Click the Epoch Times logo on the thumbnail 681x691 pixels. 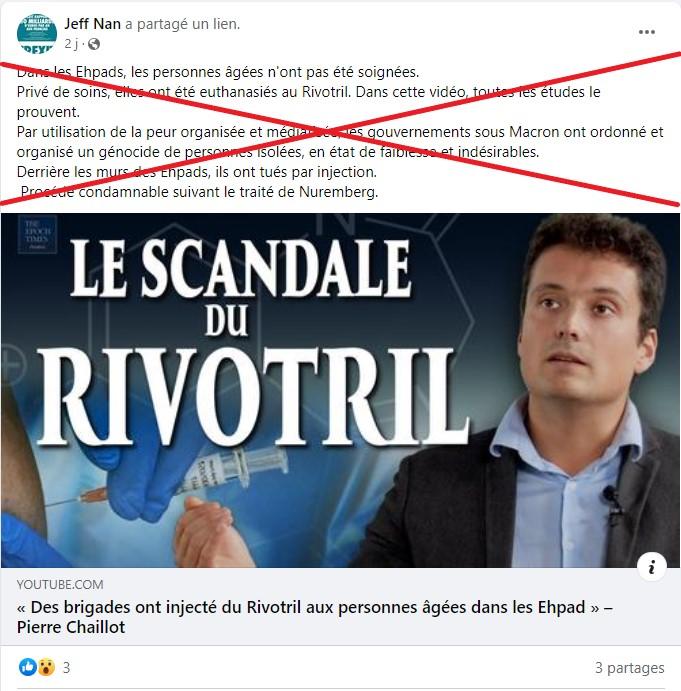(37, 234)
